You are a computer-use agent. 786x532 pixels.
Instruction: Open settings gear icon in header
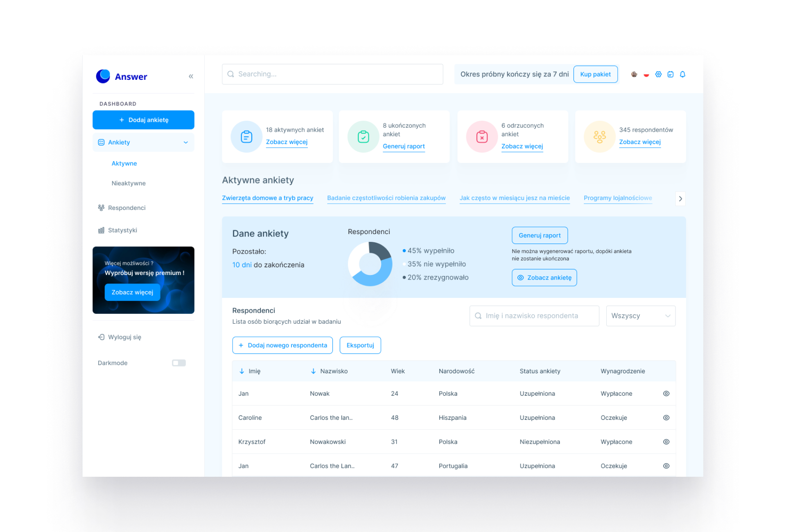658,74
